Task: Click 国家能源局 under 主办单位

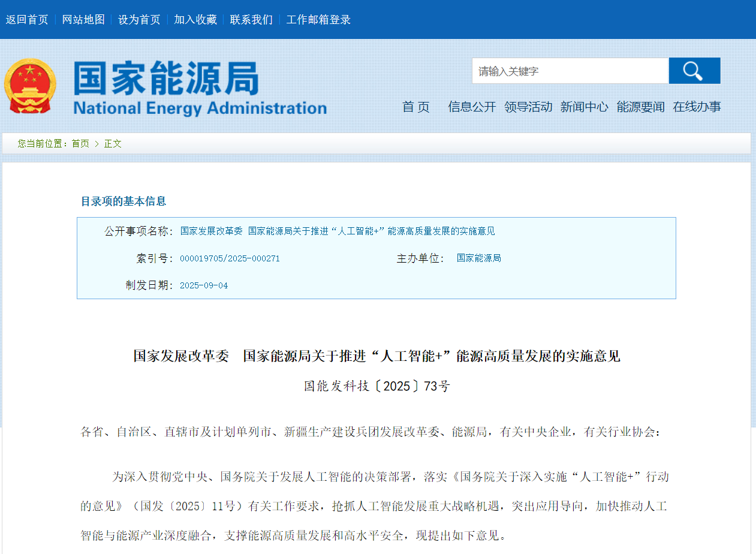Action: point(479,258)
